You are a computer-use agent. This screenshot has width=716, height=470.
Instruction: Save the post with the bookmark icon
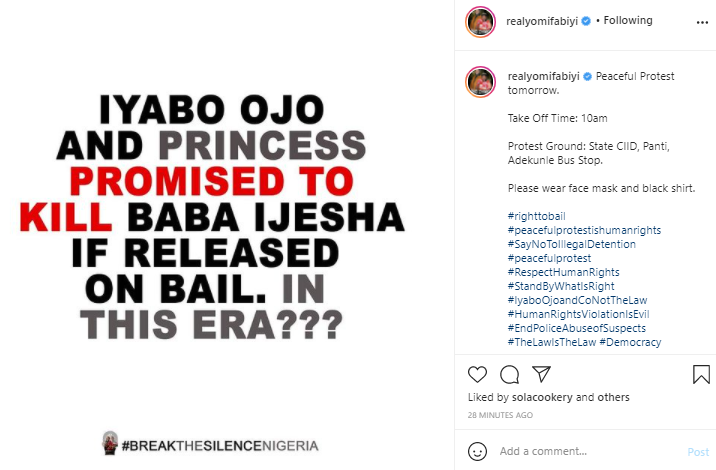(x=701, y=374)
